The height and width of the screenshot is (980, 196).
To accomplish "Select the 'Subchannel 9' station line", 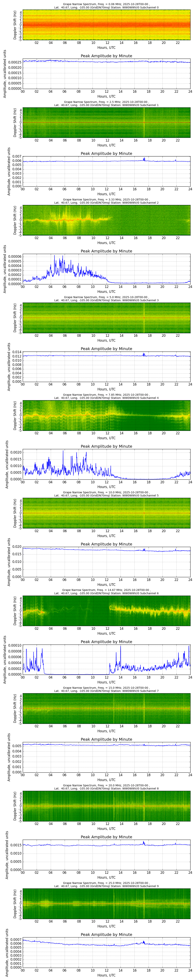I will point(106,887).
